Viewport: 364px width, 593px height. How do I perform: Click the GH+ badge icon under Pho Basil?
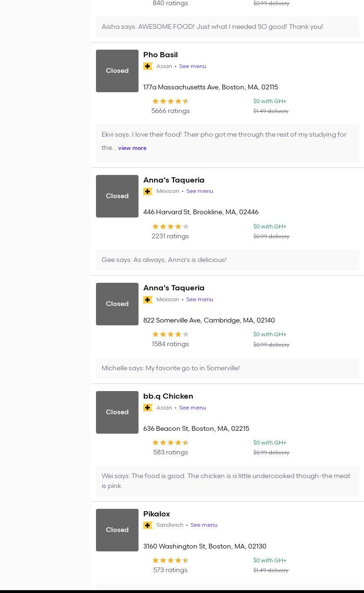[148, 66]
